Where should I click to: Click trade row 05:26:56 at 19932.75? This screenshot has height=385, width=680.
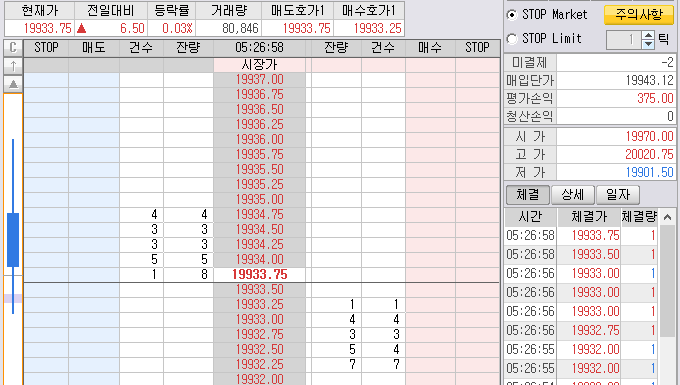click(x=581, y=330)
